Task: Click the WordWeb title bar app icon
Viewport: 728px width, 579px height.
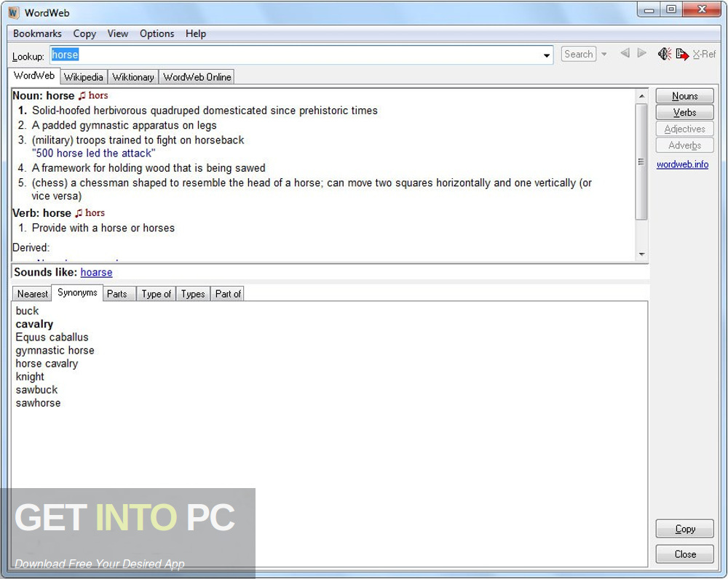Action: point(13,12)
